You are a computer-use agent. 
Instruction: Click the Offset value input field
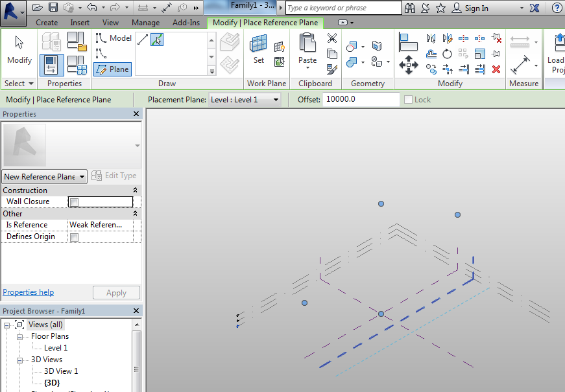[x=360, y=100]
